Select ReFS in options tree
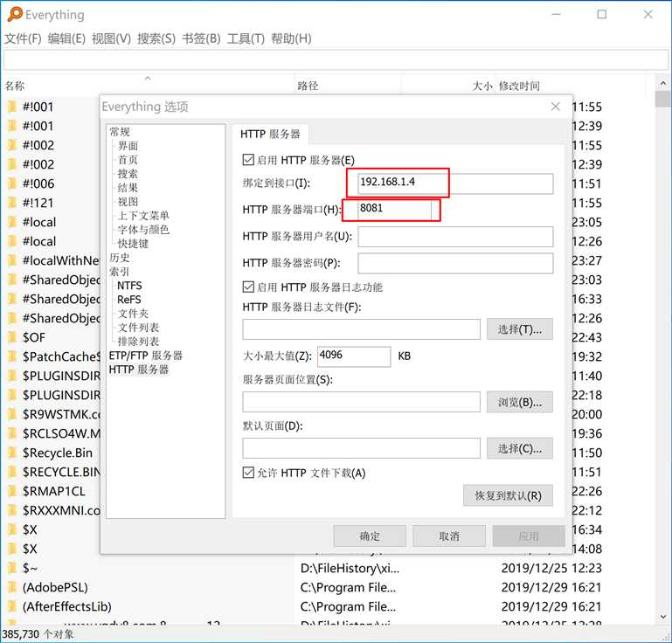The image size is (672, 643). pyautogui.click(x=129, y=300)
